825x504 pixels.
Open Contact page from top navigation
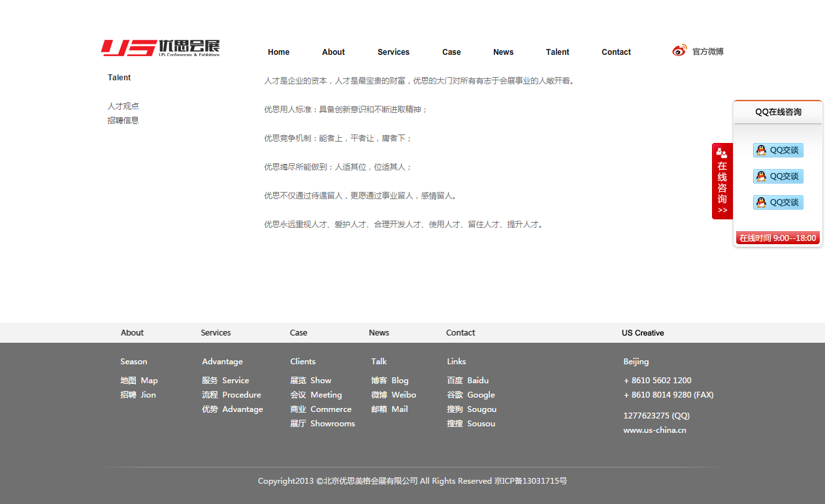pyautogui.click(x=616, y=52)
